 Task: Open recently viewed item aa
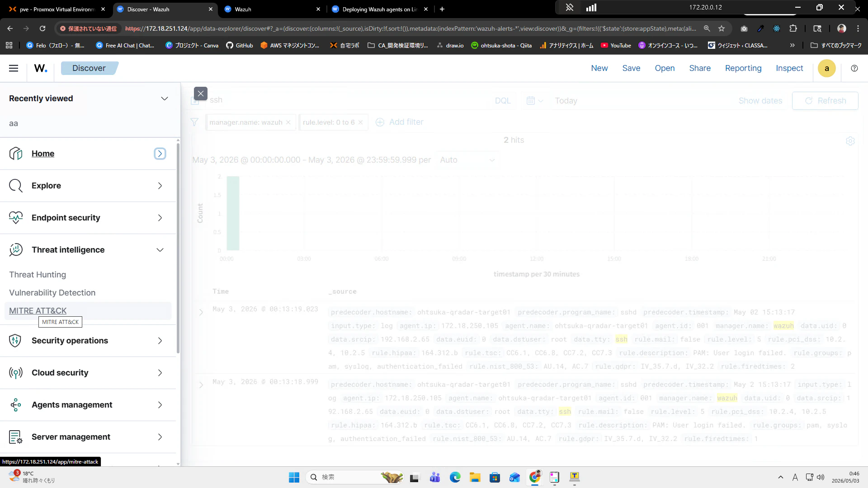click(14, 123)
